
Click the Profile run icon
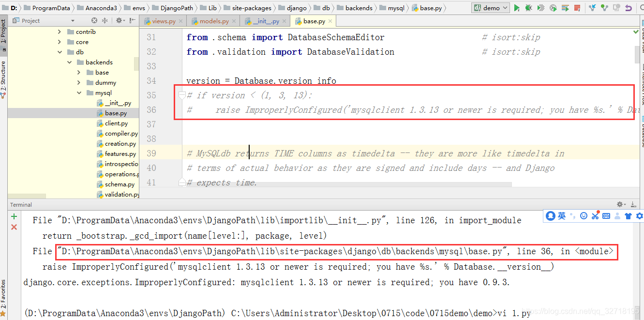pos(553,8)
